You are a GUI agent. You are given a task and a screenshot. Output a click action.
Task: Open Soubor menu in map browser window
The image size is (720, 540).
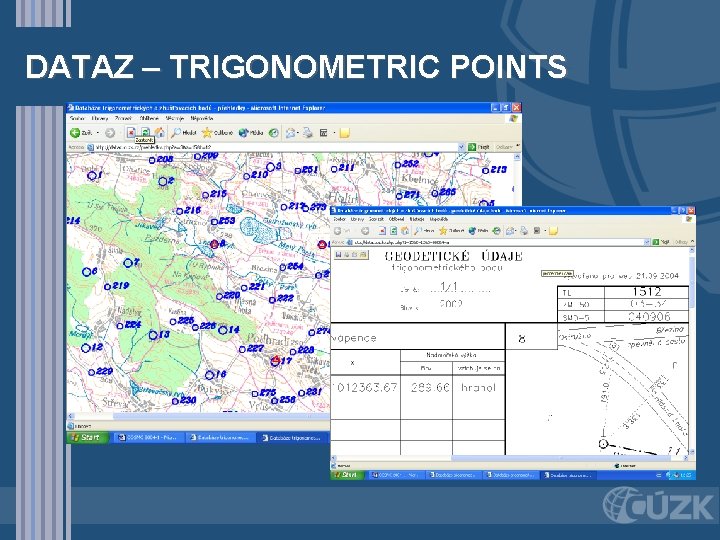pos(77,118)
